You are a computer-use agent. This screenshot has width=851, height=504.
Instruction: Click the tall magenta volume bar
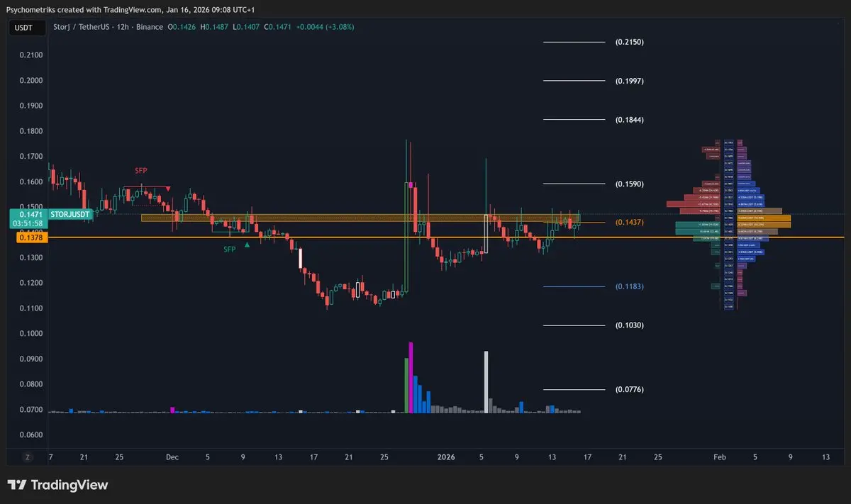(x=411, y=377)
